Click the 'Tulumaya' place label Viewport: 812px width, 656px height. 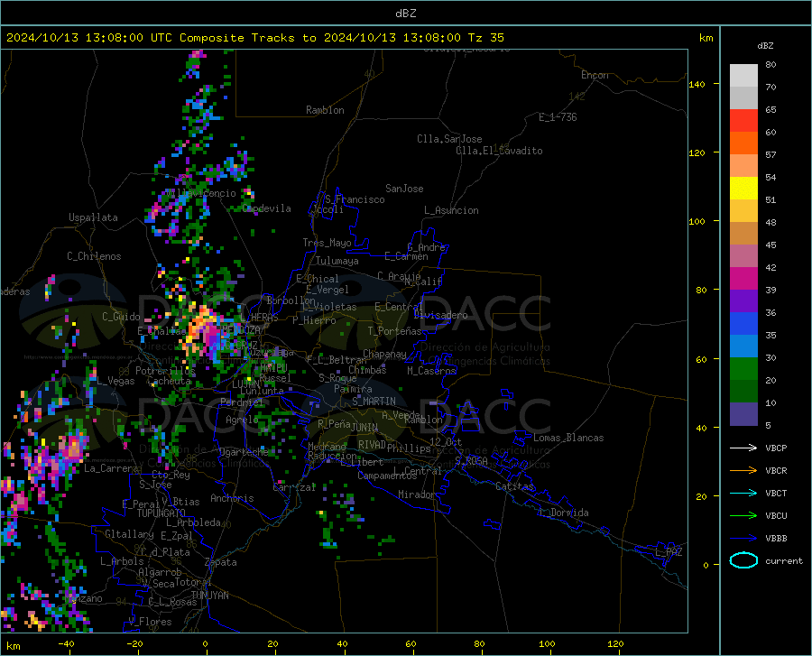(x=337, y=261)
